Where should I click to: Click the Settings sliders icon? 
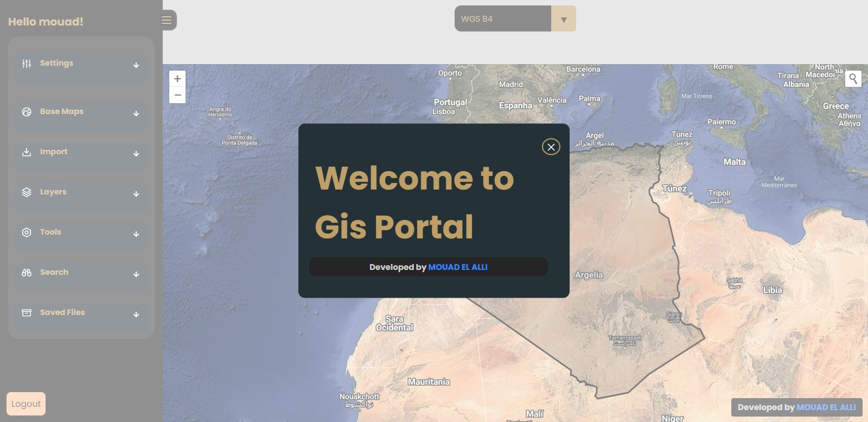(27, 64)
